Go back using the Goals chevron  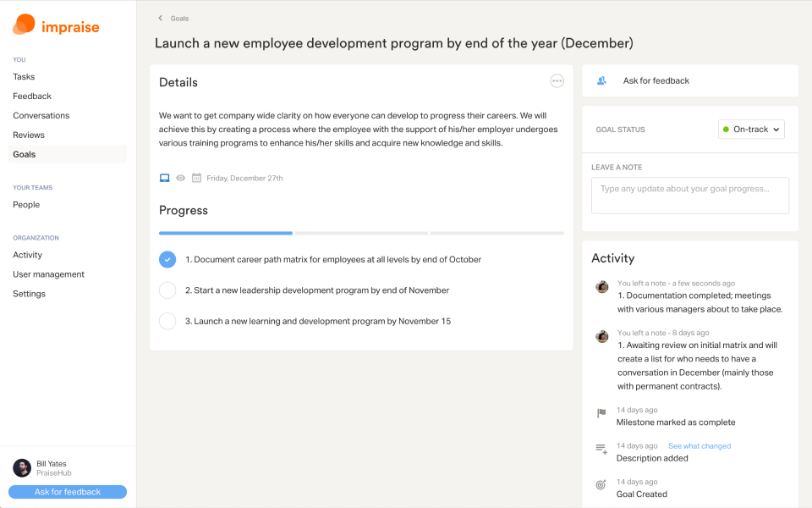click(161, 18)
